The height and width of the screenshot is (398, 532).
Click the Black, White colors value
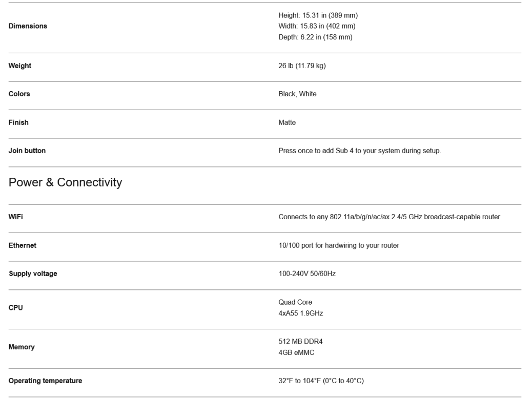tap(297, 94)
